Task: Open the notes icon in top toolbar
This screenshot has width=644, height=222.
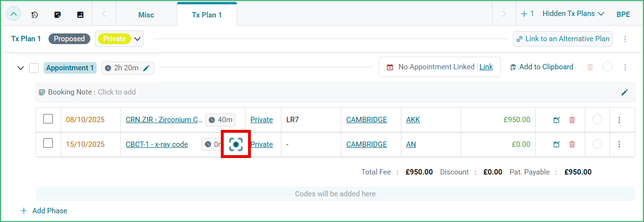Action: coord(58,15)
